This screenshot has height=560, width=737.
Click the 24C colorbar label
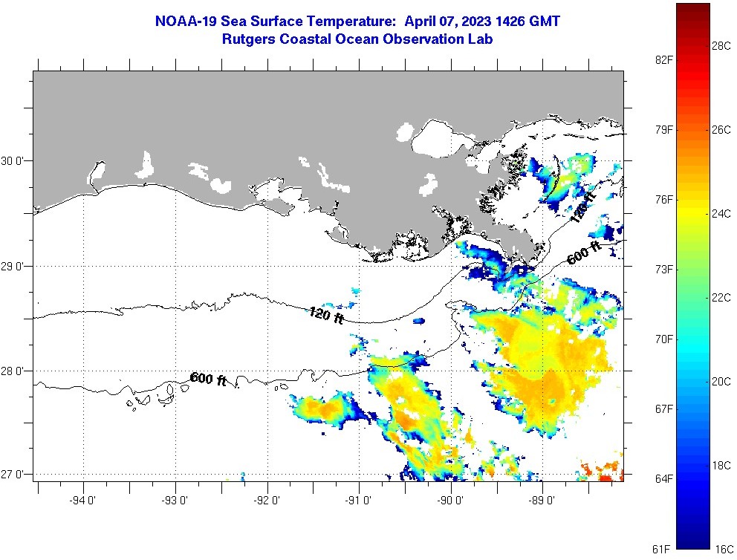click(x=721, y=214)
